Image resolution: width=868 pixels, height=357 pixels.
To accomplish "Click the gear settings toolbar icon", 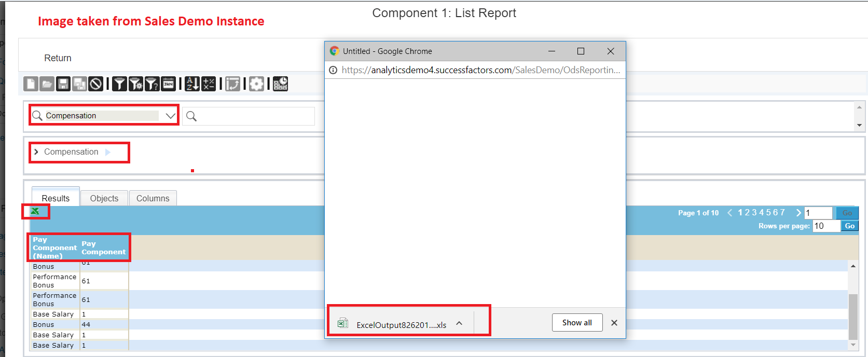I will pos(257,84).
